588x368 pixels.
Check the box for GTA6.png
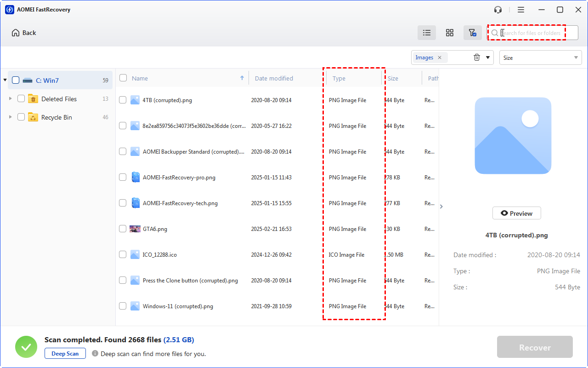pyautogui.click(x=123, y=229)
